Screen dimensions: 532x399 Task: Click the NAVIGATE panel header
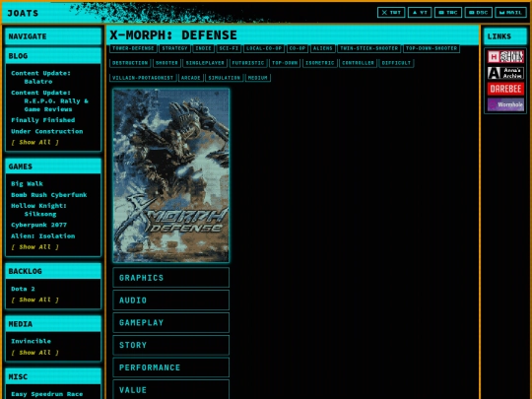[x=53, y=36]
